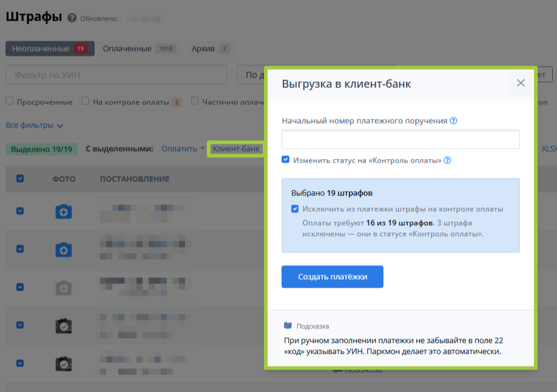Click the help icon next to Штрафы title

72,18
